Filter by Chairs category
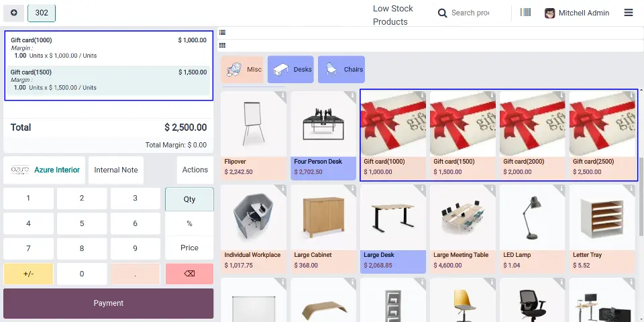 click(x=341, y=69)
